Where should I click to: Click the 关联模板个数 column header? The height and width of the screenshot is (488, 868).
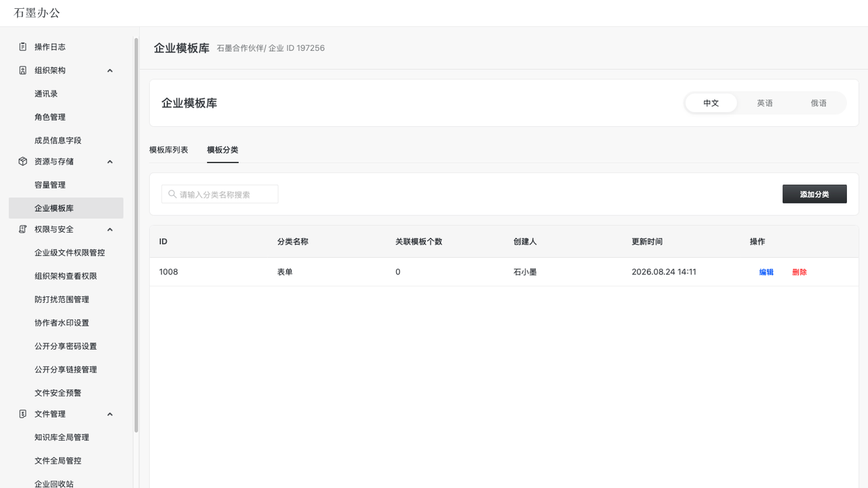point(419,241)
